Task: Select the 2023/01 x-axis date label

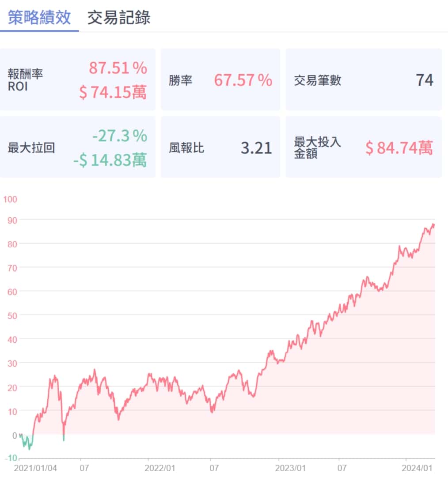Action: click(x=290, y=467)
